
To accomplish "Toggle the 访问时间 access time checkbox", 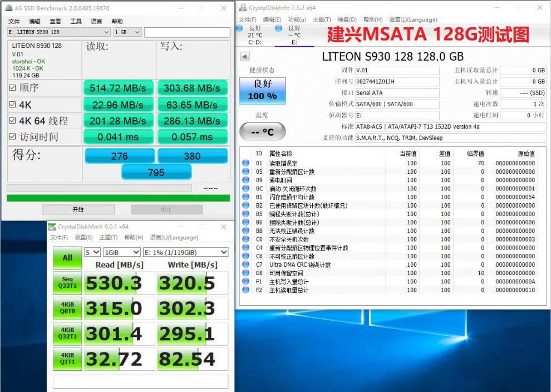I will 12,137.
